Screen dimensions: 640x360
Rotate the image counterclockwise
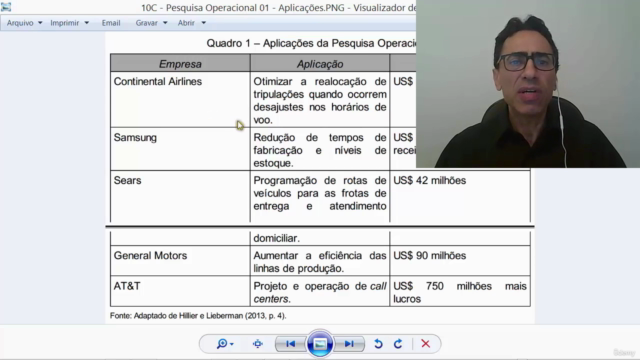[x=378, y=344]
